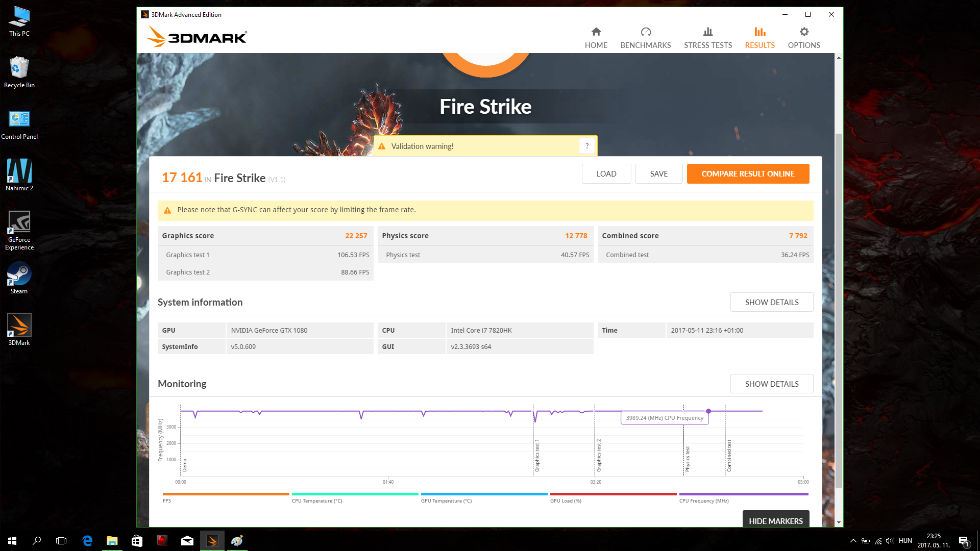980x551 pixels.
Task: Click the Save result button
Action: point(658,173)
